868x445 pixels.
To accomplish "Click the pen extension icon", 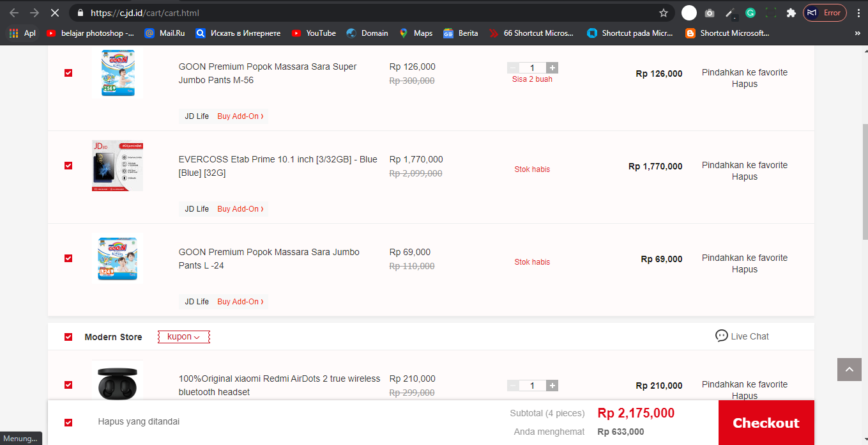I will tap(730, 13).
